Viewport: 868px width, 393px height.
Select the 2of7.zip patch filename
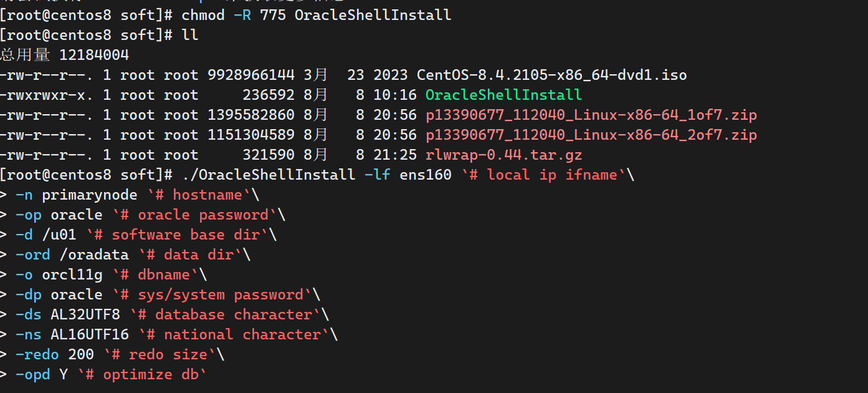click(591, 135)
